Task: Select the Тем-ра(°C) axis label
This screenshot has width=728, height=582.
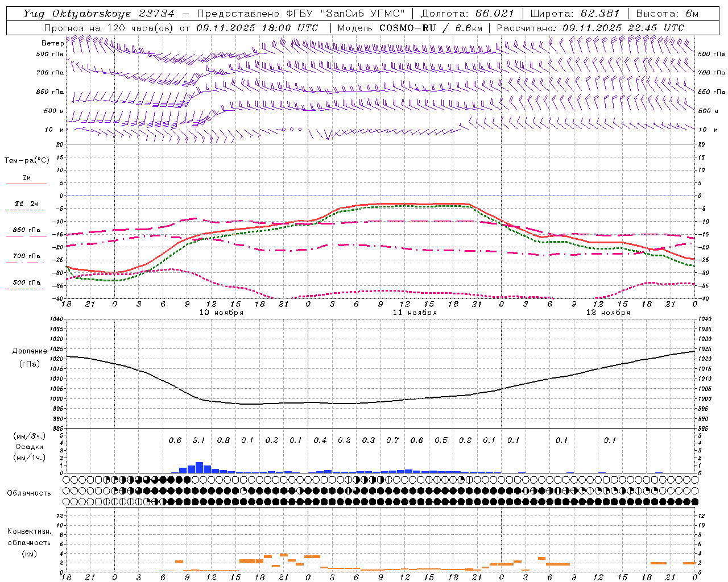Action: [x=27, y=161]
